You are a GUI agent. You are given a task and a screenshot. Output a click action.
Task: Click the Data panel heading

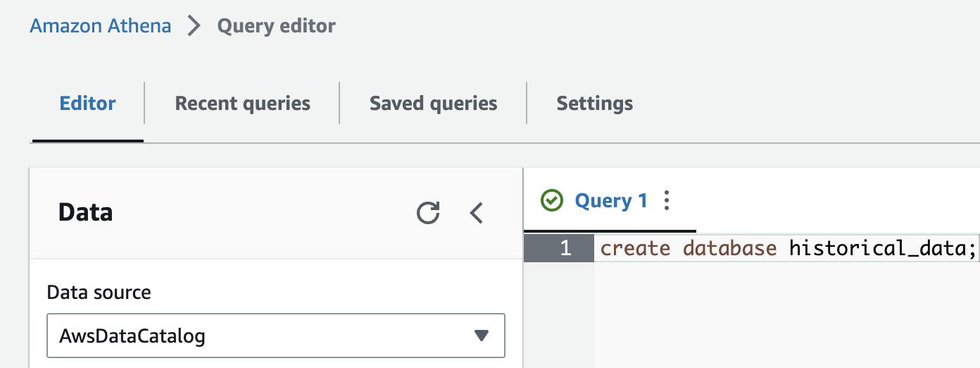(85, 212)
